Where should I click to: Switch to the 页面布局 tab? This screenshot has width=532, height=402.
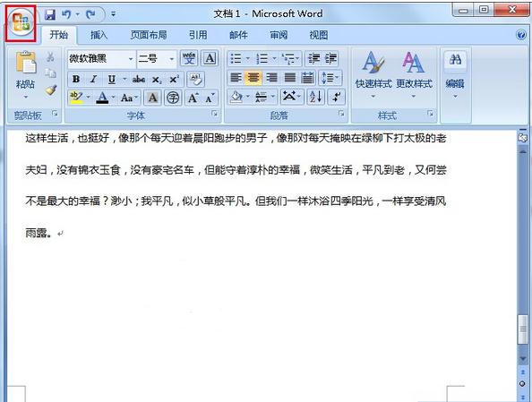pyautogui.click(x=149, y=35)
